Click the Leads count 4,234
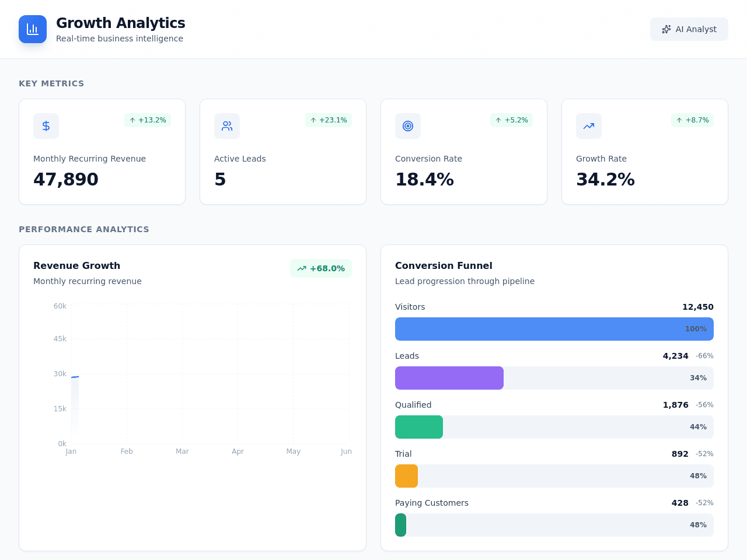 [x=676, y=356]
